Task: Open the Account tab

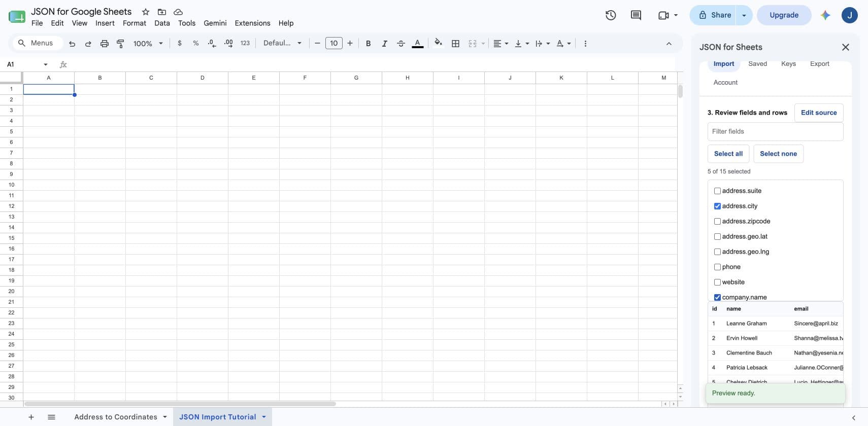Action: click(x=725, y=83)
